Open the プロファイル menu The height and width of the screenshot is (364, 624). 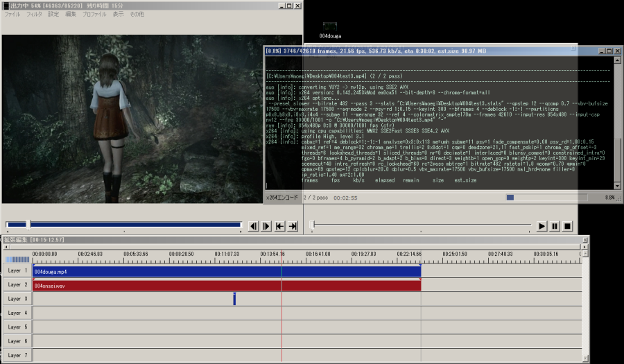coord(94,14)
